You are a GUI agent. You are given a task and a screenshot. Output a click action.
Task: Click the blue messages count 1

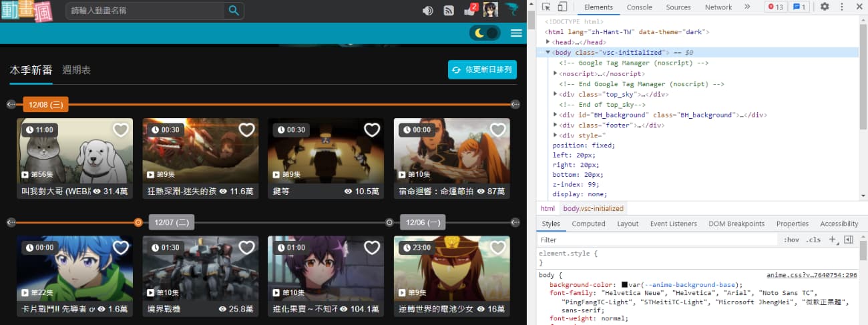(x=799, y=7)
